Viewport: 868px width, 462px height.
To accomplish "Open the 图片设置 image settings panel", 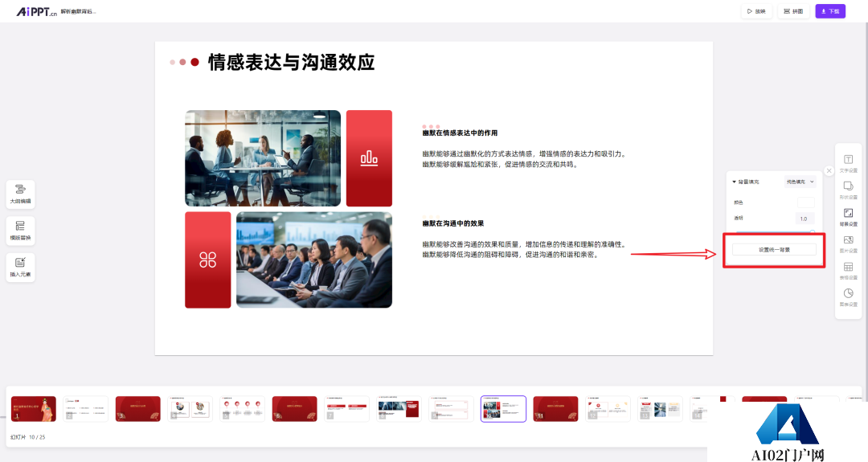I will coord(848,243).
